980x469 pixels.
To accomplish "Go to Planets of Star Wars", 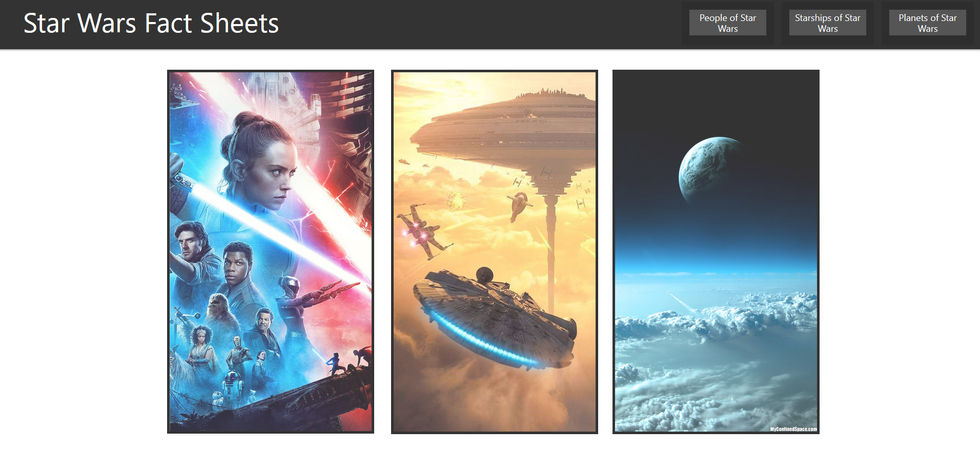I will (927, 23).
